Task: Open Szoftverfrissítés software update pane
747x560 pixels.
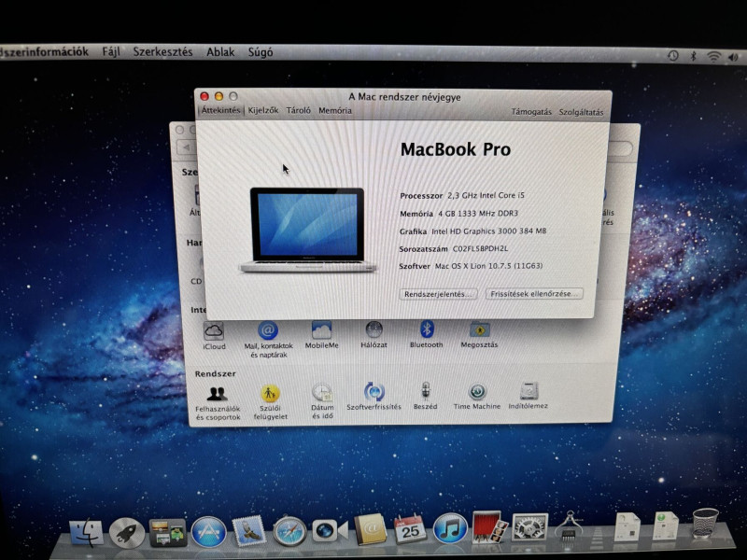Action: [374, 396]
